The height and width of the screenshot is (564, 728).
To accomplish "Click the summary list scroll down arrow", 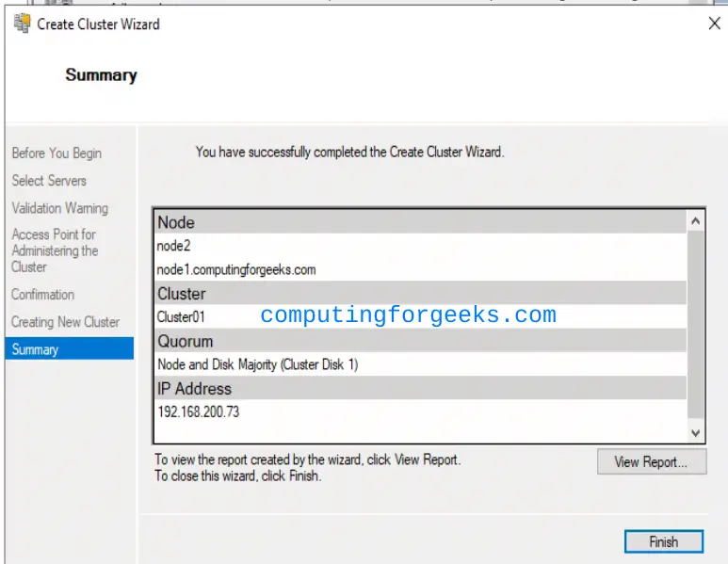I will point(695,432).
